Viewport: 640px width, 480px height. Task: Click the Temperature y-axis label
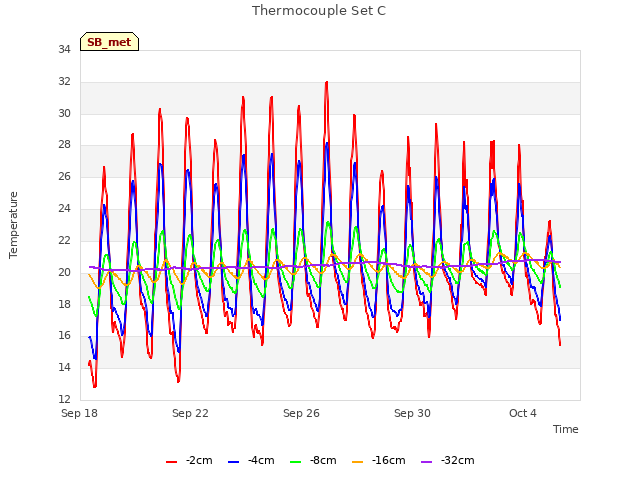point(13,225)
